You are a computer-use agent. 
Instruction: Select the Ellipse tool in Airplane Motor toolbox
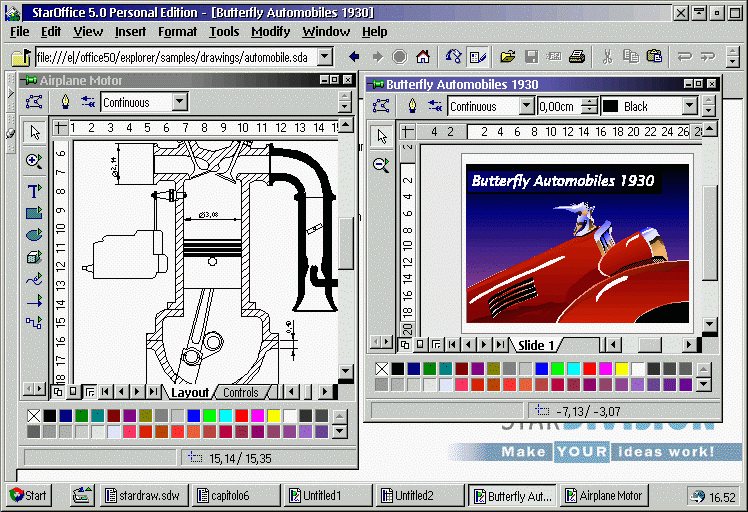point(34,235)
